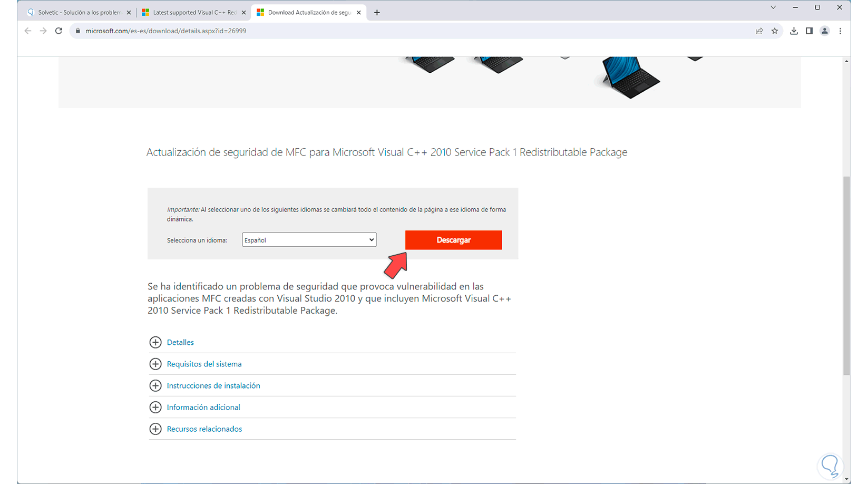Click the 'Importante:' notice text

tap(336, 214)
